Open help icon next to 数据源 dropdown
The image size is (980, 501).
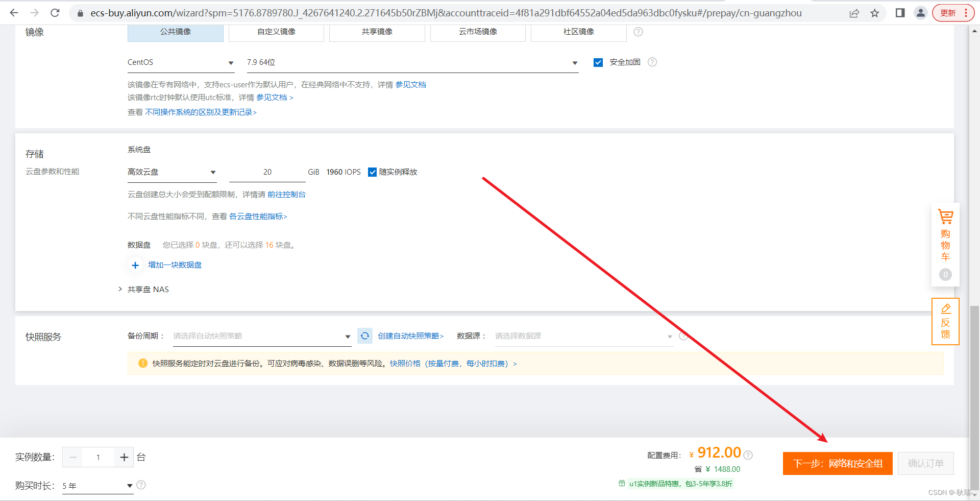[x=683, y=336]
